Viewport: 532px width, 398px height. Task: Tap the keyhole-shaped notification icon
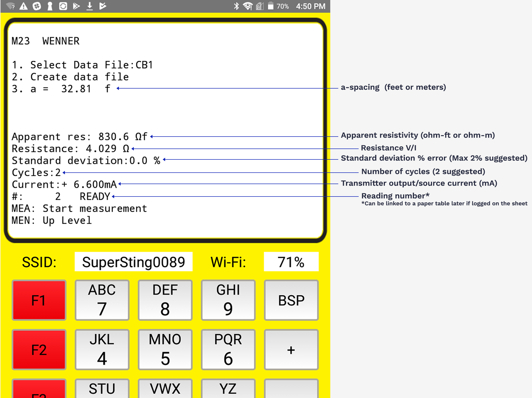pyautogui.click(x=50, y=6)
